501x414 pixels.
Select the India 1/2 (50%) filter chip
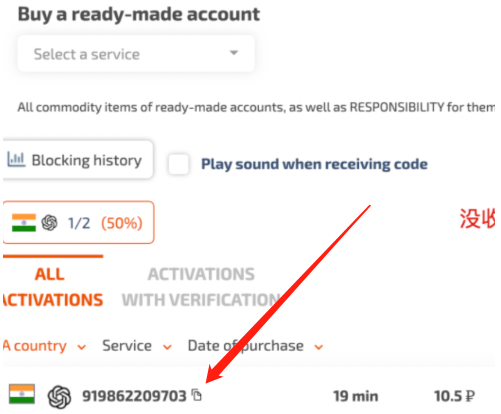[x=78, y=222]
